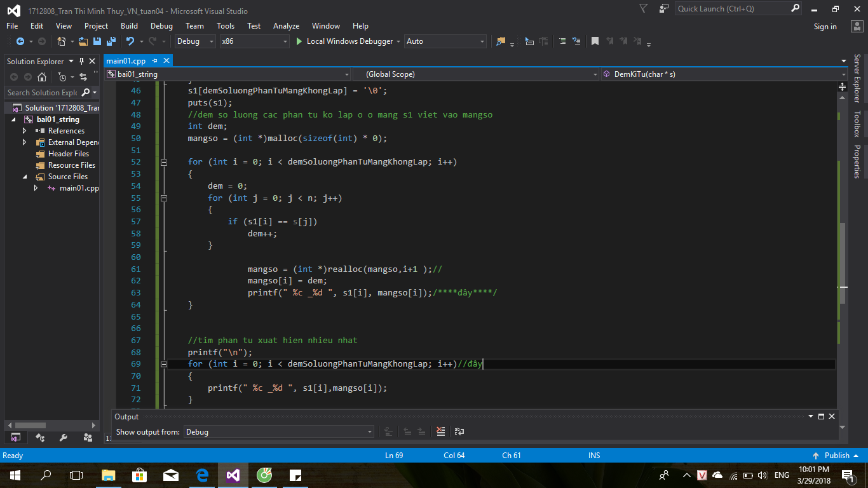Start debugging with Local Windows Debugger play icon

pos(299,41)
